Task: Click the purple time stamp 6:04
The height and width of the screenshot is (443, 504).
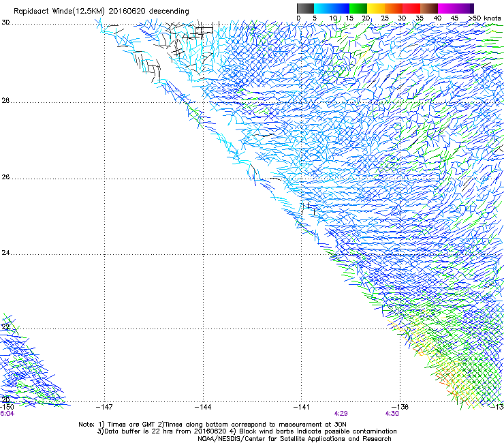Action: (x=7, y=414)
